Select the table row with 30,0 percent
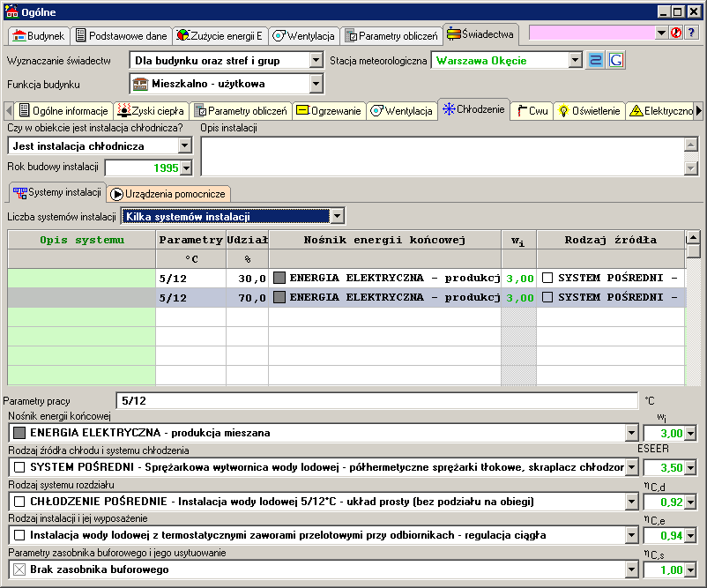 [x=346, y=279]
